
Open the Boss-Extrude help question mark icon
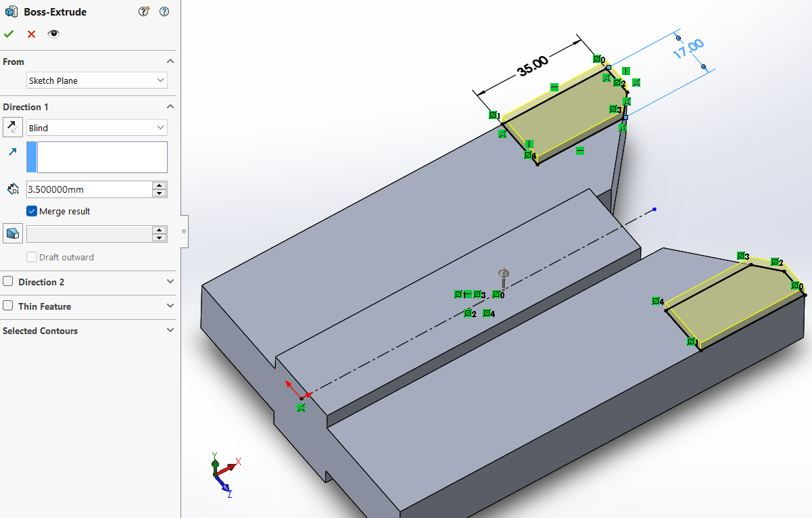(x=164, y=11)
